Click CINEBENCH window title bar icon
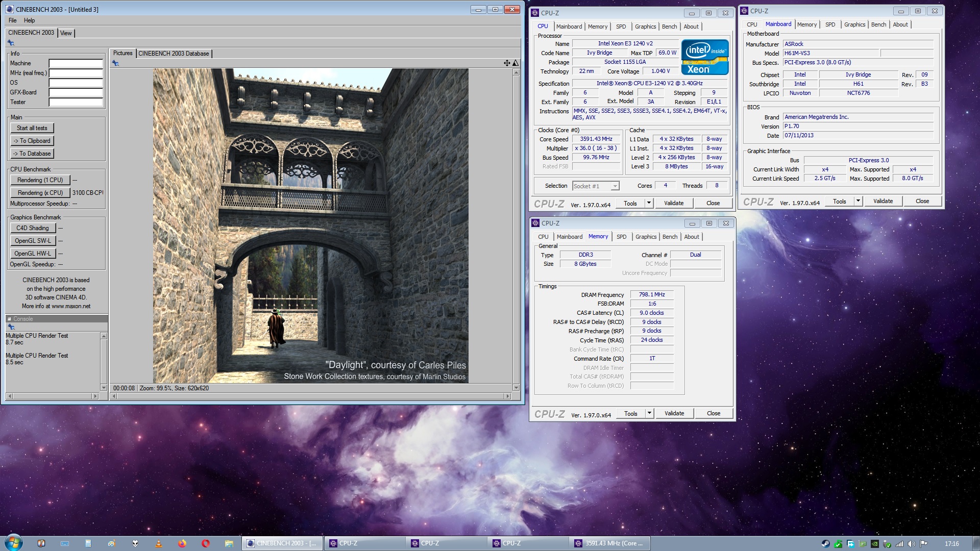 tap(10, 9)
